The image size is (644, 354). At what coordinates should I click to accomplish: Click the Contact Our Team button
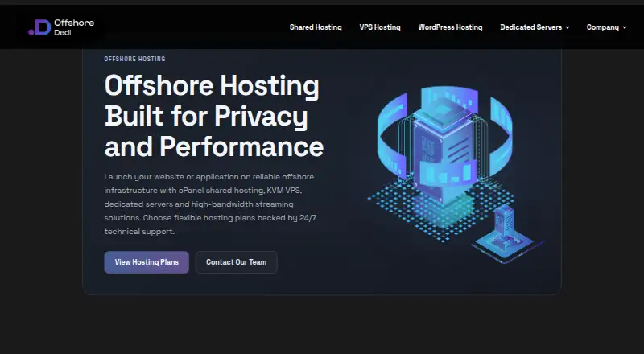point(236,262)
